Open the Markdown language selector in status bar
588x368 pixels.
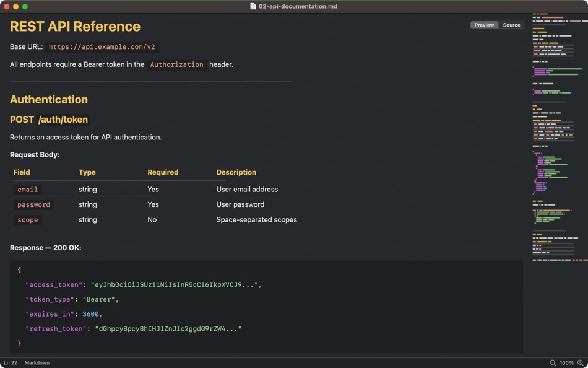tap(37, 363)
